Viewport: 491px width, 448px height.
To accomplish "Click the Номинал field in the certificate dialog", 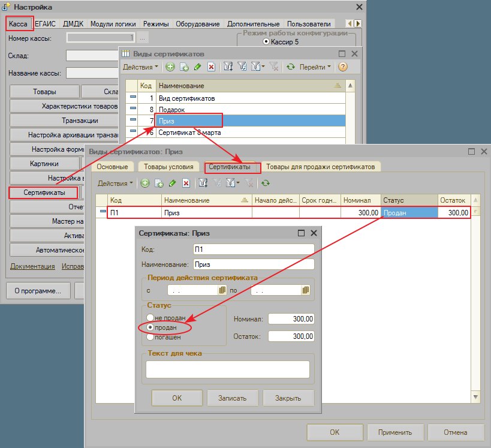I will click(291, 319).
